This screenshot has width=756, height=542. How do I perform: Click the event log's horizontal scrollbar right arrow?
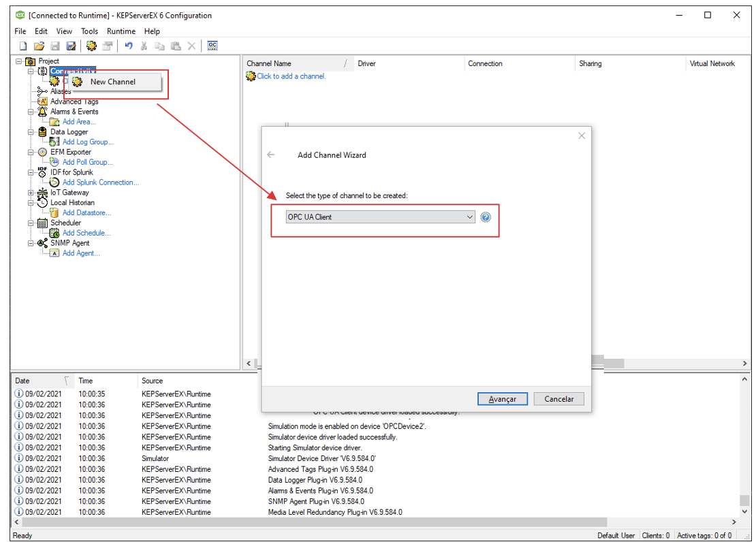coord(734,522)
